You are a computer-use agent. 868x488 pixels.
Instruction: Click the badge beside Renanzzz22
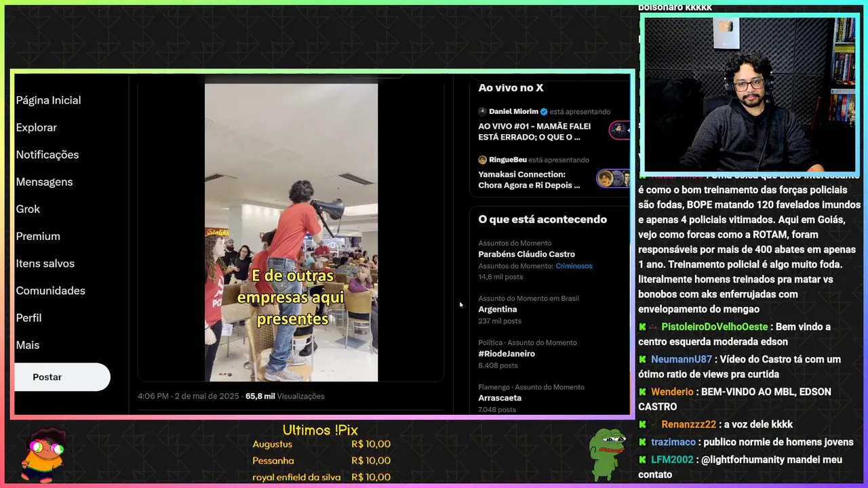point(654,424)
